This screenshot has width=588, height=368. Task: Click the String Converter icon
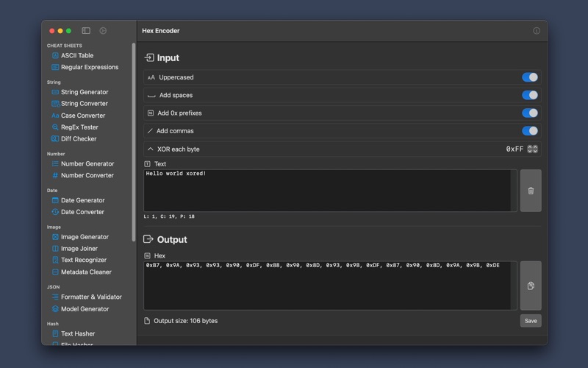coord(55,104)
